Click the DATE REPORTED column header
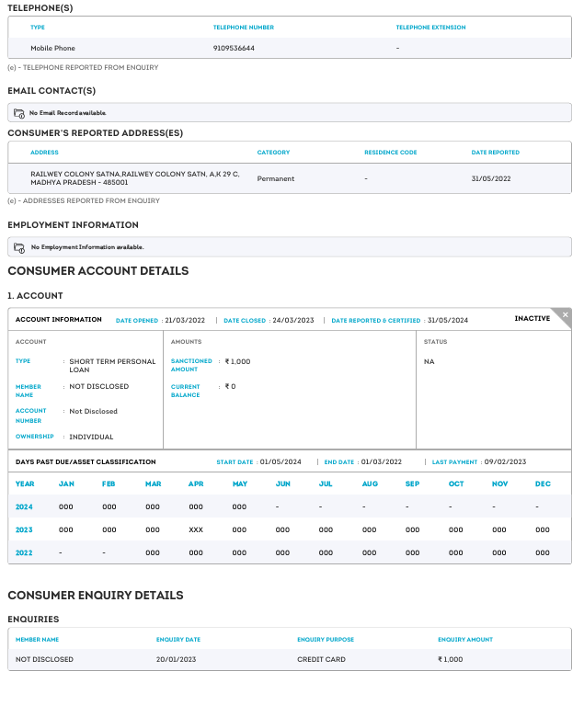The width and height of the screenshot is (584, 728). (495, 153)
